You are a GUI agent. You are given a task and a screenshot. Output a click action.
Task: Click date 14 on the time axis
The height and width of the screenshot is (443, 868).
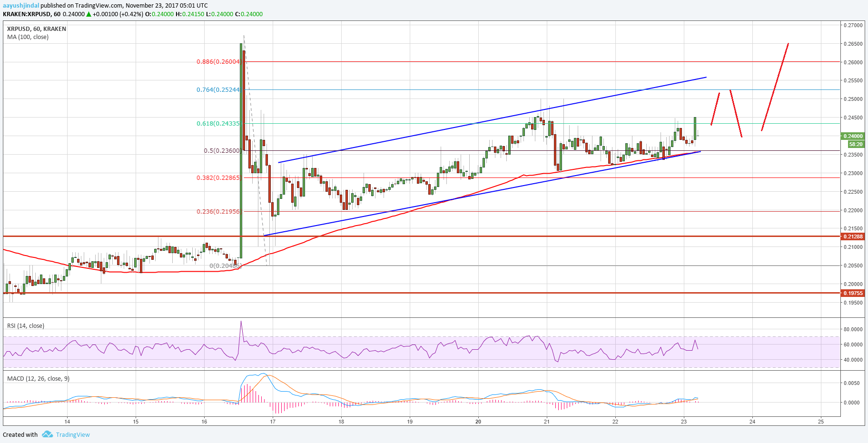pos(67,422)
